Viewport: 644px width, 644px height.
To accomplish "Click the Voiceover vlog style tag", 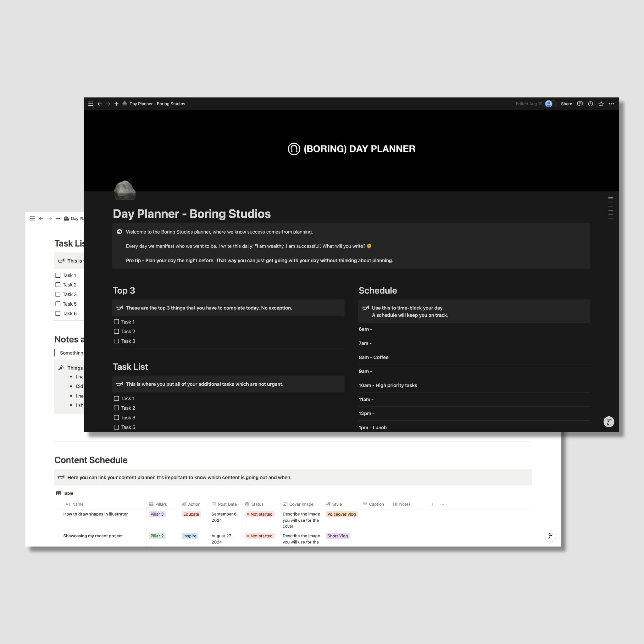I will point(341,514).
